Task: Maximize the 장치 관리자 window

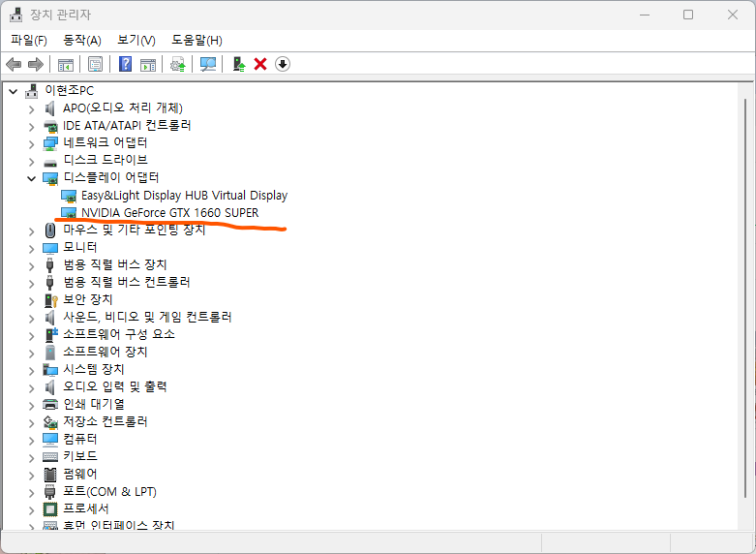Action: point(688,15)
